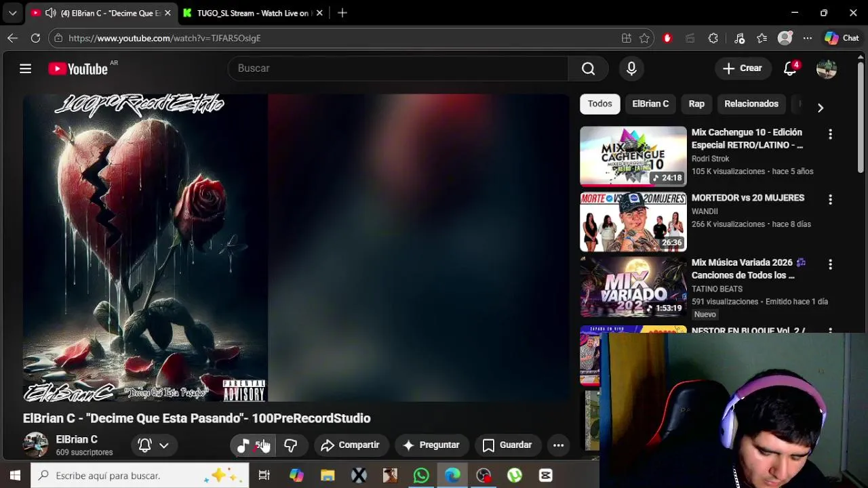Mute the tab via the speaker icon
This screenshot has width=868, height=488.
[x=51, y=13]
